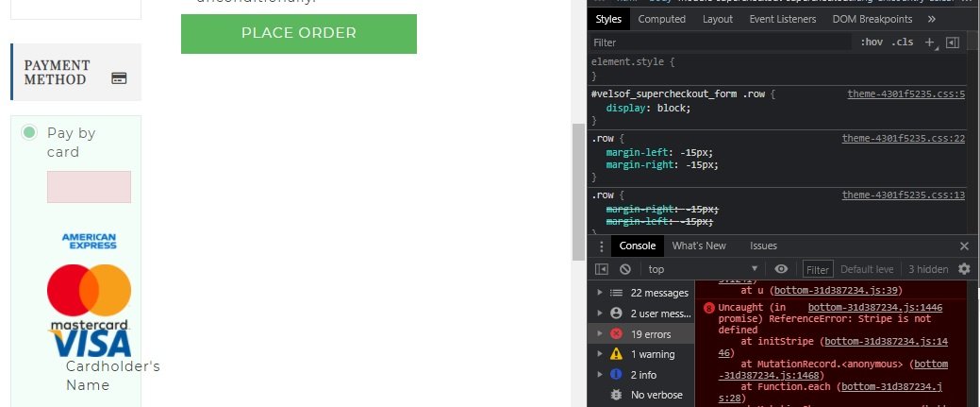Show more DevTools tabs with double chevron
This screenshot has width=980, height=407.
pos(931,20)
